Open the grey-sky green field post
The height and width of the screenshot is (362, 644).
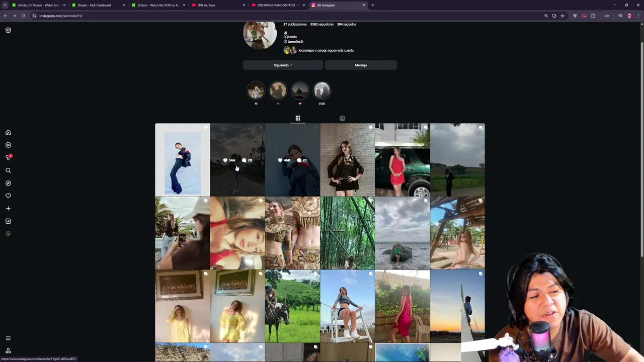click(x=457, y=159)
